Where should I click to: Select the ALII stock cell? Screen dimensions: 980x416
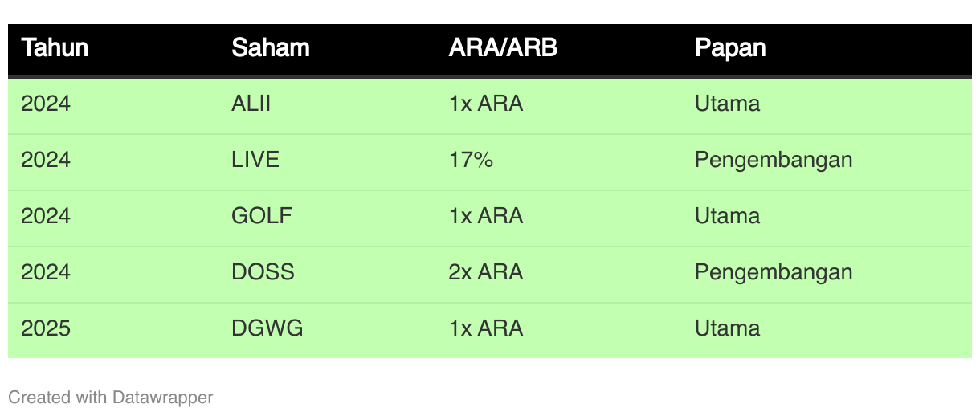(x=251, y=104)
